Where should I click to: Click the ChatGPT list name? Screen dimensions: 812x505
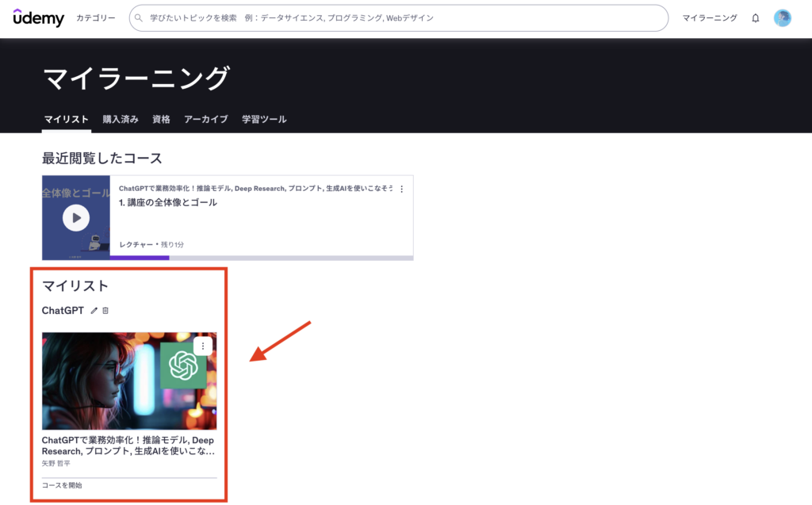[x=63, y=310]
